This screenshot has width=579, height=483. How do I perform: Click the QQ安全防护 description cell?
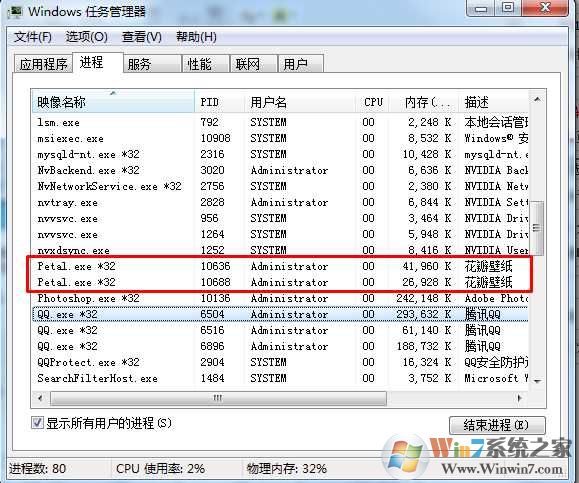(x=496, y=362)
